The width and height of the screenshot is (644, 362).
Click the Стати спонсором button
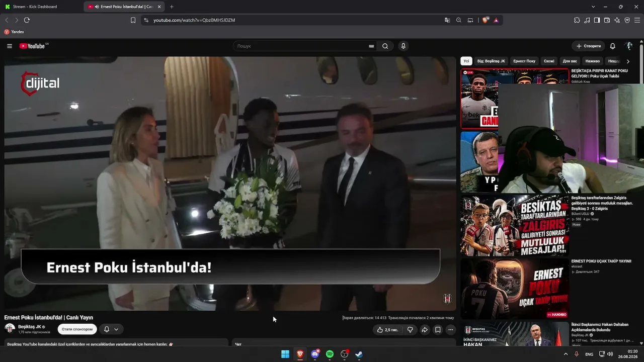(x=77, y=329)
